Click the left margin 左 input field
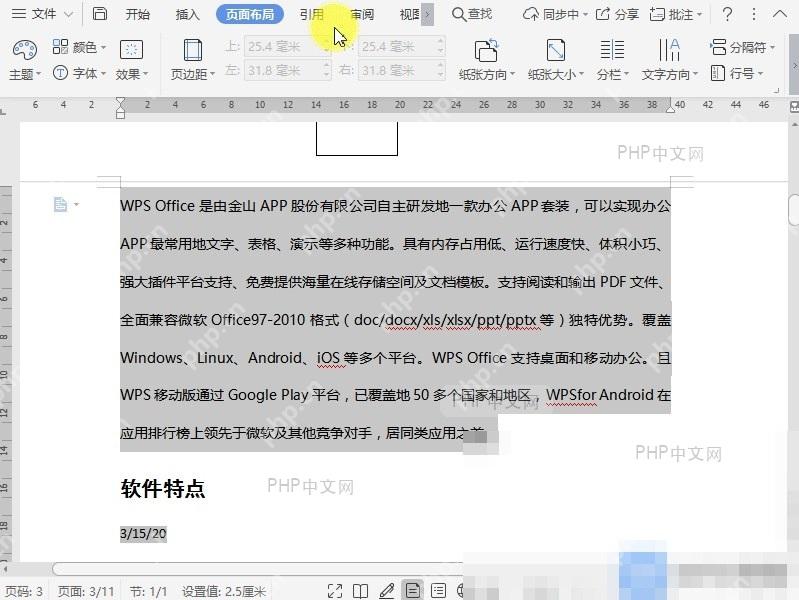The width and height of the screenshot is (799, 600). click(x=287, y=70)
